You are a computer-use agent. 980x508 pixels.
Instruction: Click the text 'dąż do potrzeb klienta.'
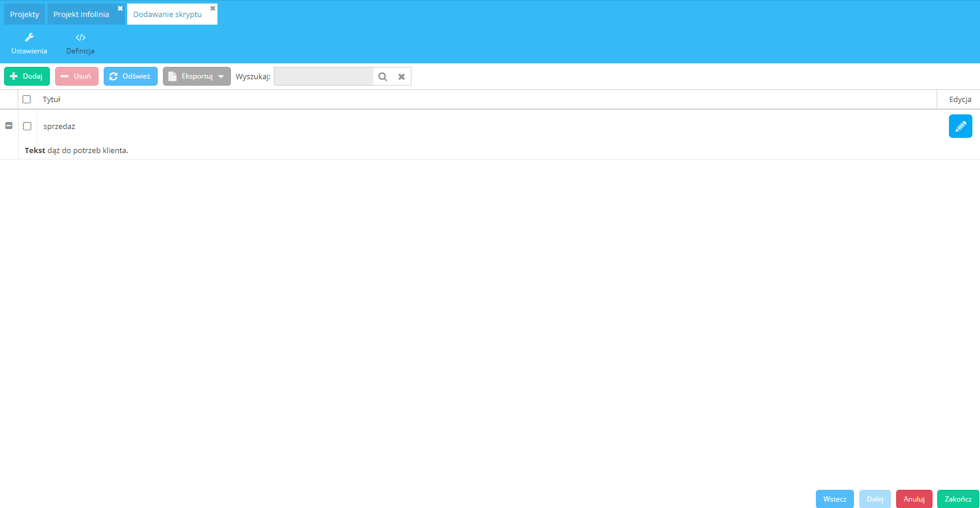tap(88, 150)
